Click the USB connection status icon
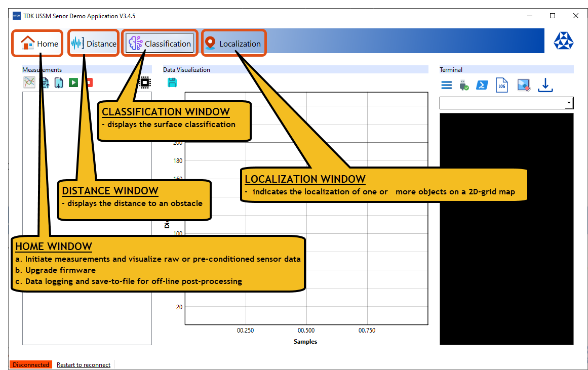 464,85
